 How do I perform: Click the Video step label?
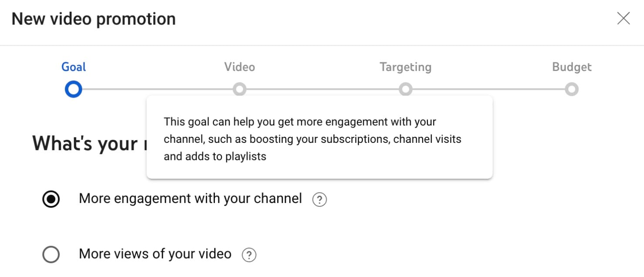pos(240,67)
